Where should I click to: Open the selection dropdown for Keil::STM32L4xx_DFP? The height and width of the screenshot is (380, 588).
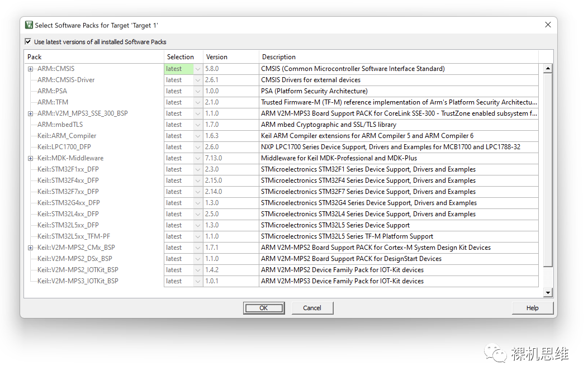[198, 215]
